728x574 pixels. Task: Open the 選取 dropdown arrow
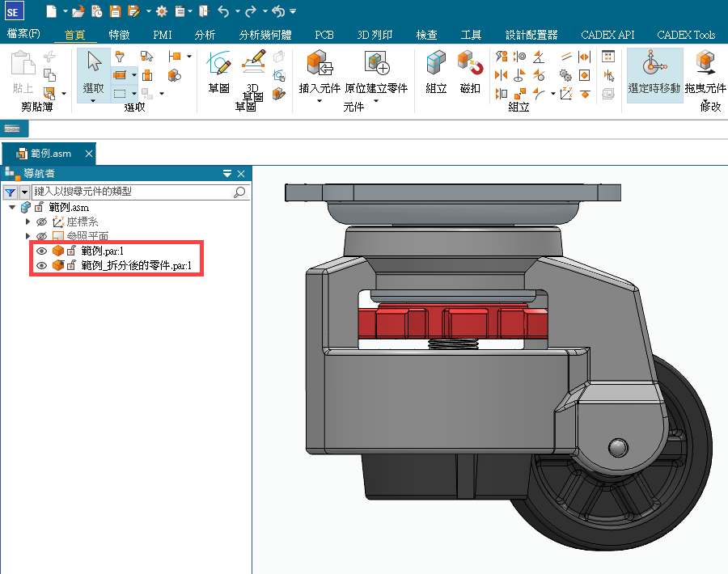[93, 100]
